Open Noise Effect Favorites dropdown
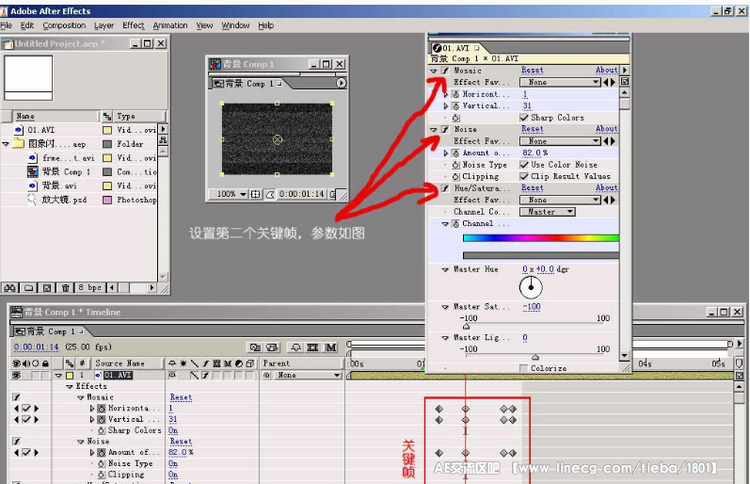The width and height of the screenshot is (750, 484). [560, 141]
